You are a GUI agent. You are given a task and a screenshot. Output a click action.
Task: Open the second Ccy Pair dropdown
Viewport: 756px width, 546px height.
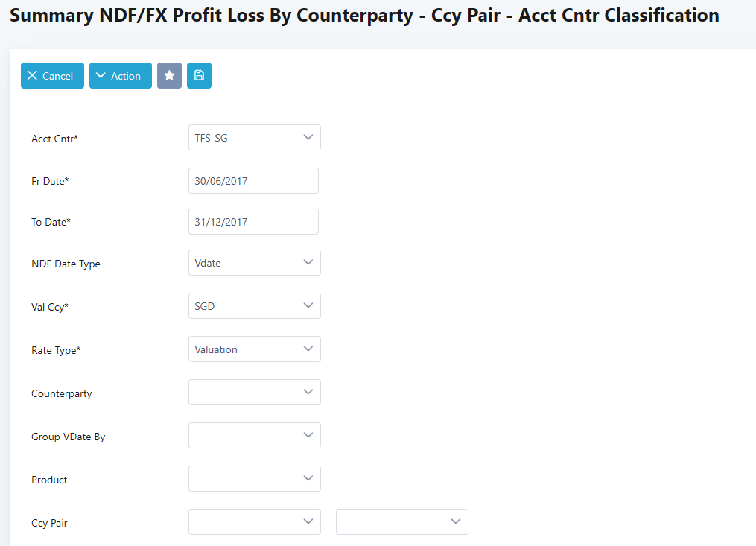coord(401,522)
